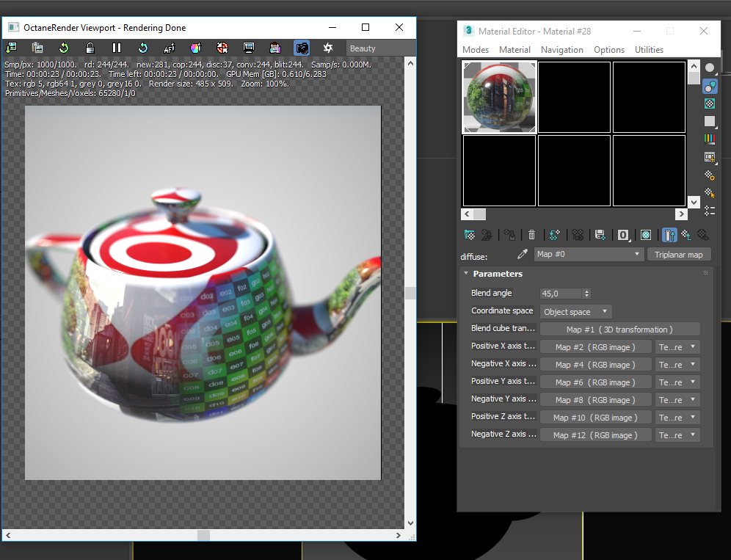Open the Coordinate space Object space dropdown
The width and height of the screenshot is (731, 560).
pyautogui.click(x=575, y=311)
